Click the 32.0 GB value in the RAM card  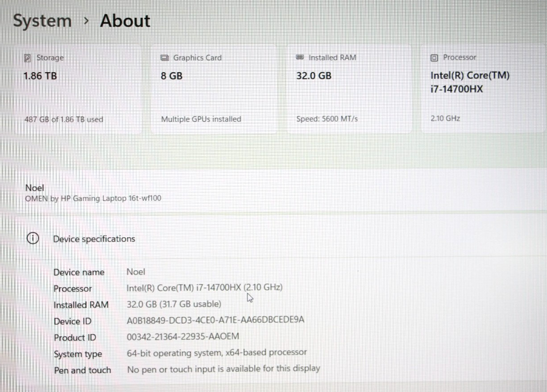click(x=314, y=76)
